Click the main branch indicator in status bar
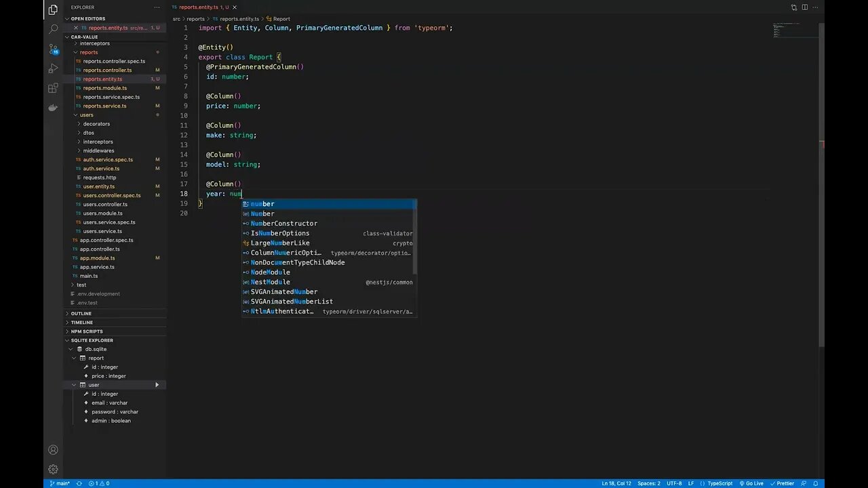Screen dimensions: 868x488 (x=60, y=483)
